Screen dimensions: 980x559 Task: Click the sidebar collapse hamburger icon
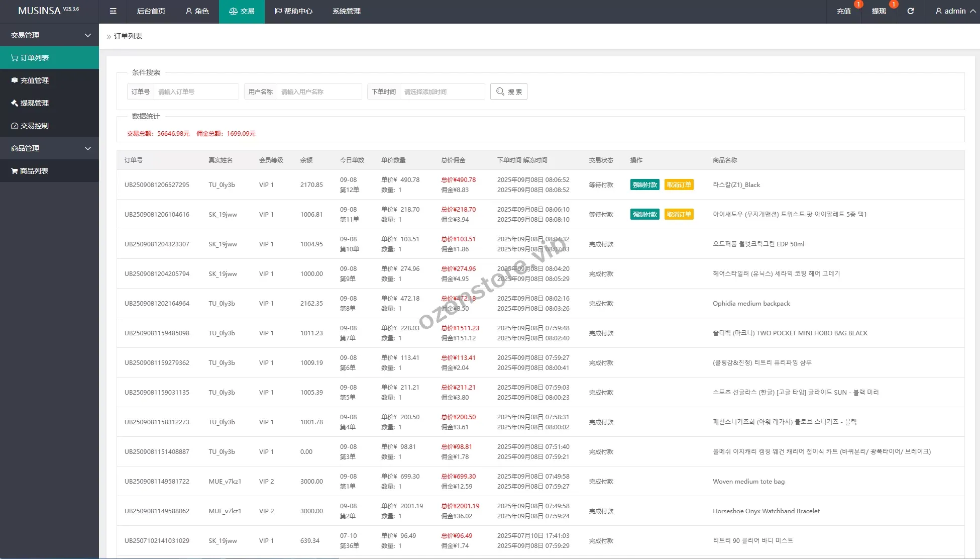point(113,11)
